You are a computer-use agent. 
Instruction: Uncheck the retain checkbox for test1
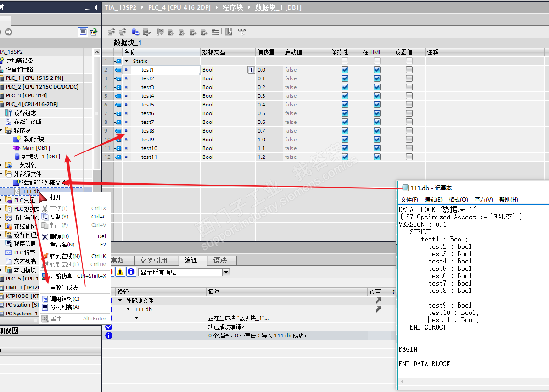(345, 70)
